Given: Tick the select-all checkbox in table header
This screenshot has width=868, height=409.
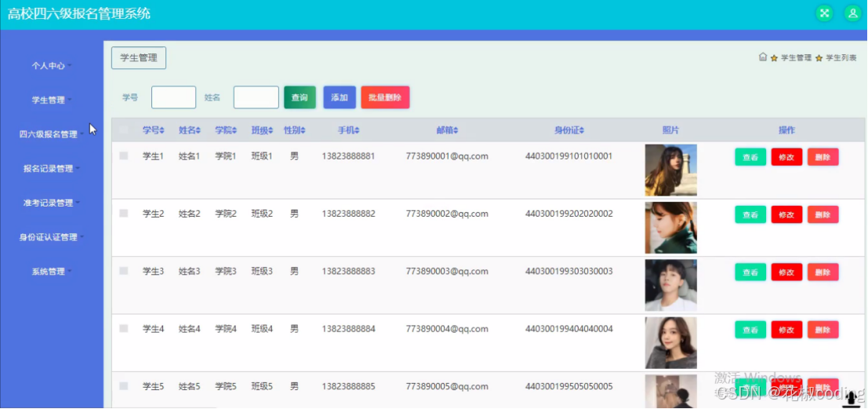Looking at the screenshot, I should pyautogui.click(x=123, y=130).
